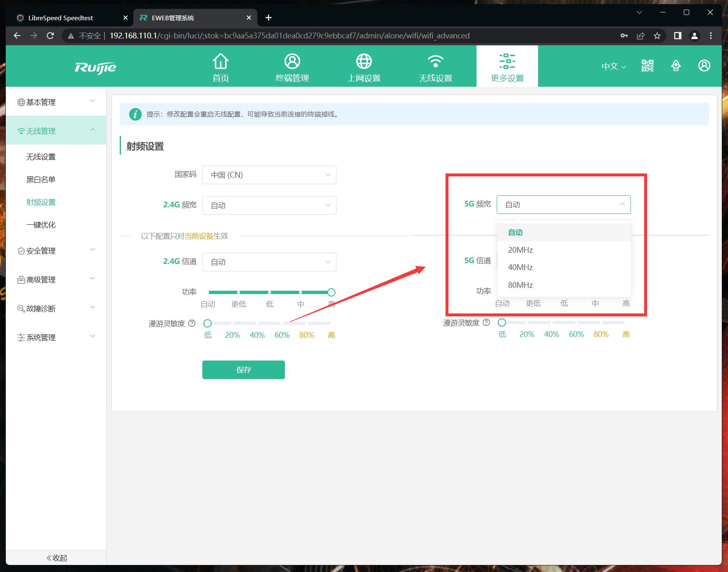Click the Ruijie logo
Image resolution: width=728 pixels, height=572 pixels.
pos(95,67)
